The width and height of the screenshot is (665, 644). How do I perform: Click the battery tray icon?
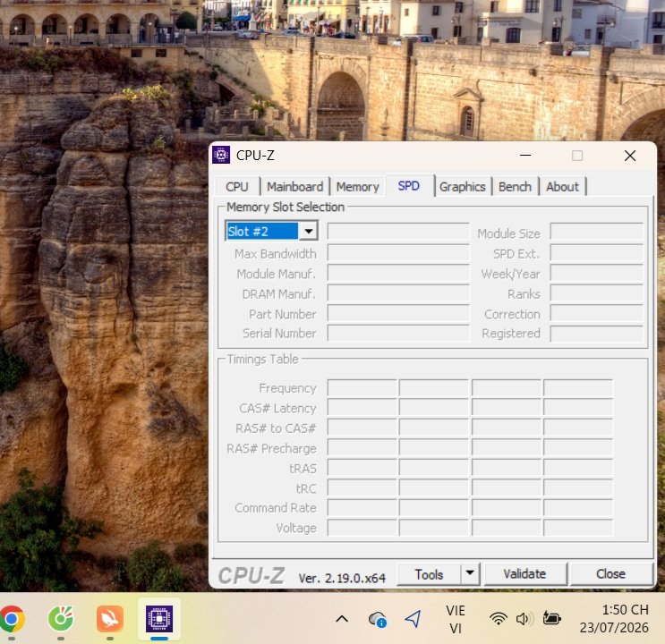(x=551, y=619)
